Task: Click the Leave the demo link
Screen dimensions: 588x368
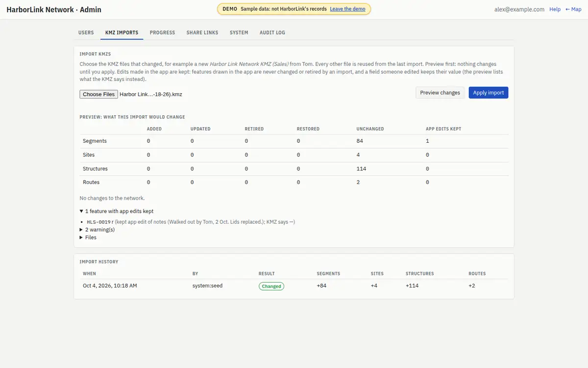Action: 347,9
